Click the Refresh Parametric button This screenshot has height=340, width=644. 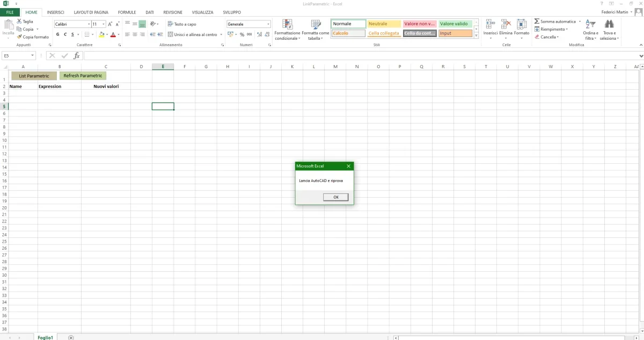coord(83,76)
